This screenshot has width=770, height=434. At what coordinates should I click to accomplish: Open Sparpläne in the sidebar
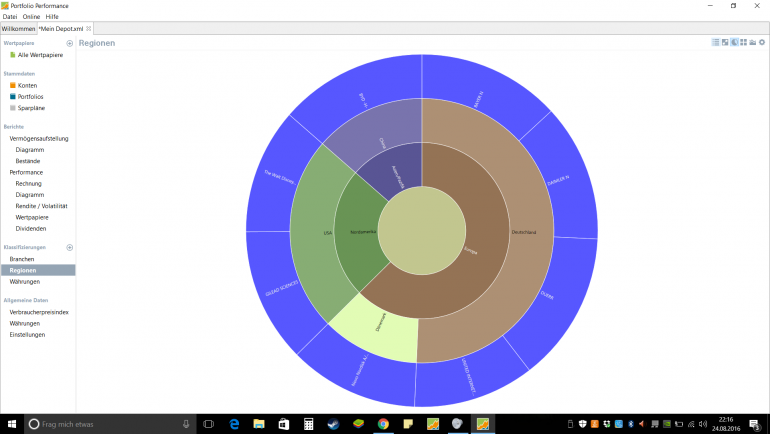coord(31,108)
